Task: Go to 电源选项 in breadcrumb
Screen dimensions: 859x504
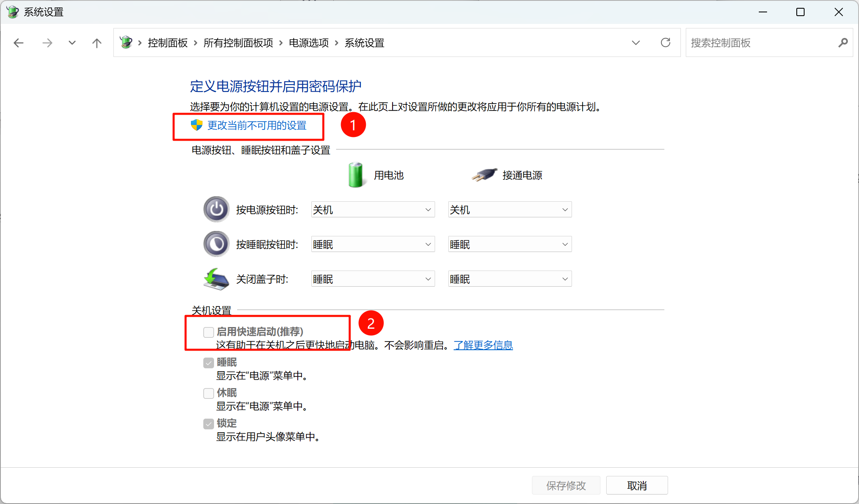Action: pos(309,43)
